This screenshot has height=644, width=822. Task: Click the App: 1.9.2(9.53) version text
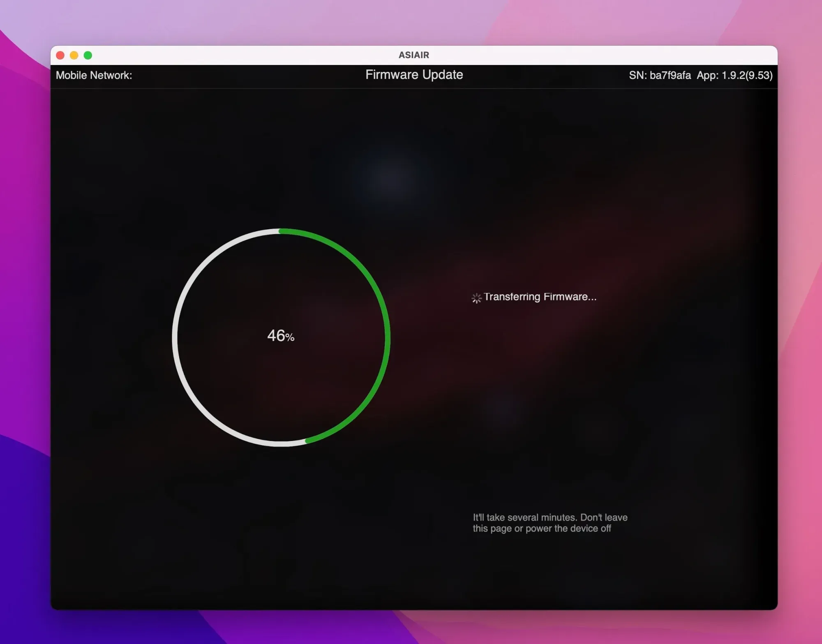tap(734, 76)
